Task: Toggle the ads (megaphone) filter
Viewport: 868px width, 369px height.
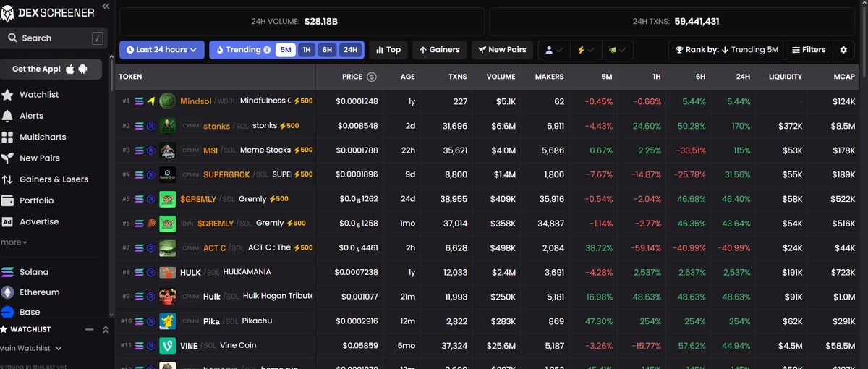Action: pyautogui.click(x=617, y=50)
